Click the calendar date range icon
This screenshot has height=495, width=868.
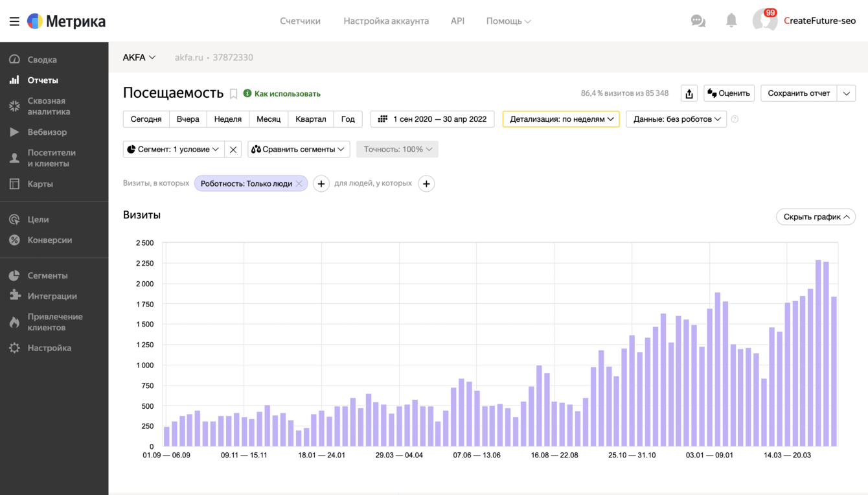383,119
